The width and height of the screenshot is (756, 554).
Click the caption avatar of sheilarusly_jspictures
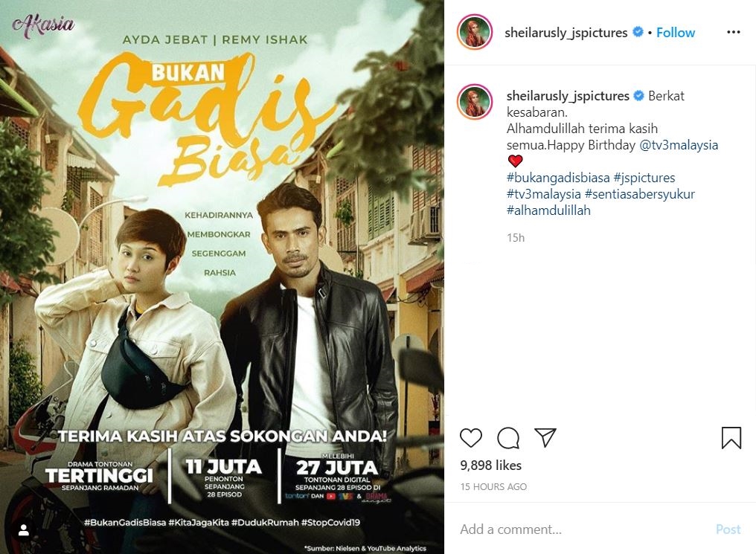pyautogui.click(x=475, y=102)
